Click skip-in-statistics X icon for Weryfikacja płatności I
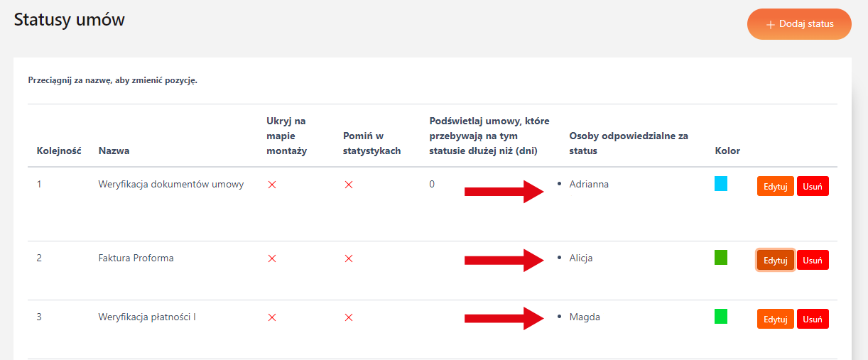 coord(348,317)
